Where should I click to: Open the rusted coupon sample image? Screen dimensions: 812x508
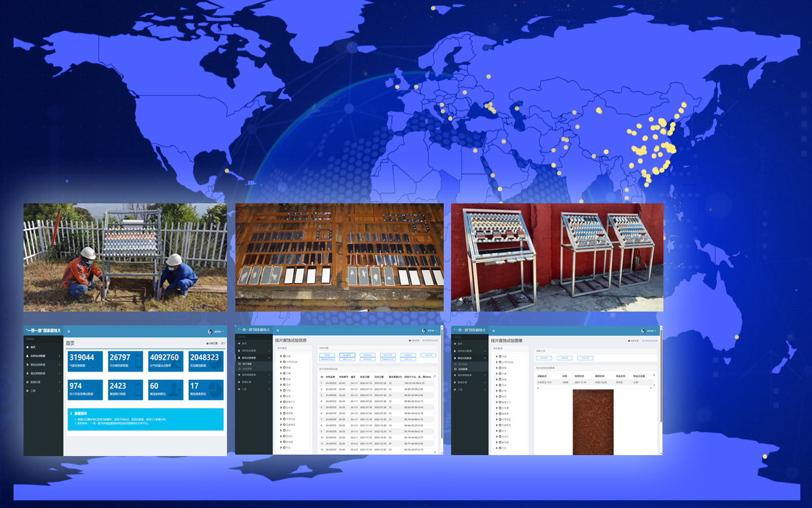[593, 422]
